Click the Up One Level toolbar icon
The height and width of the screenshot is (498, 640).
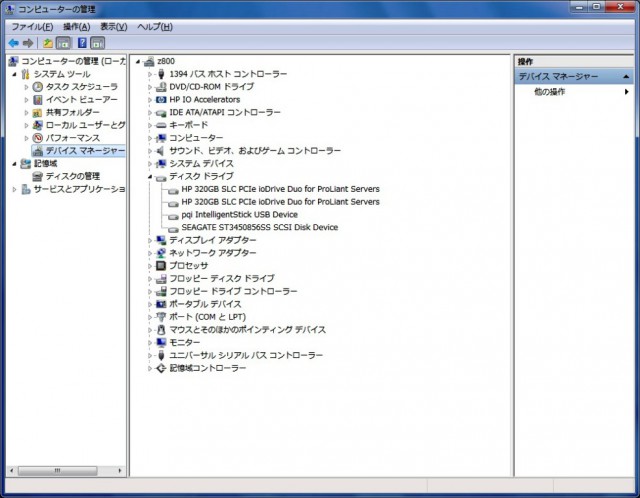click(48, 43)
